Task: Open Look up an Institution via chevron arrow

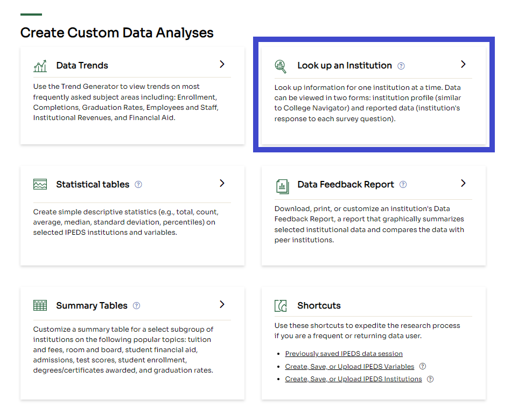Action: coord(463,64)
